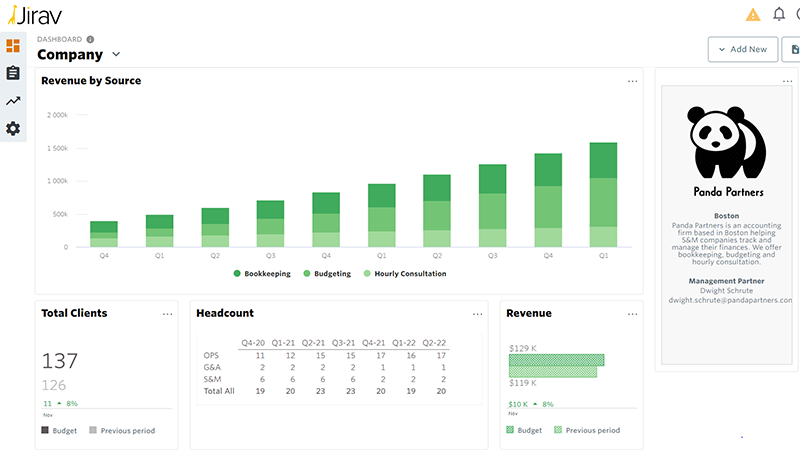Open the clipboard reports icon in sidebar
Image resolution: width=800 pixels, height=452 pixels.
[x=13, y=73]
